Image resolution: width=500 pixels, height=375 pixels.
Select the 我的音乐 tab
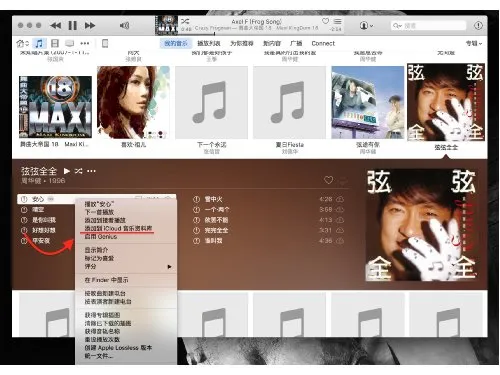pyautogui.click(x=176, y=43)
